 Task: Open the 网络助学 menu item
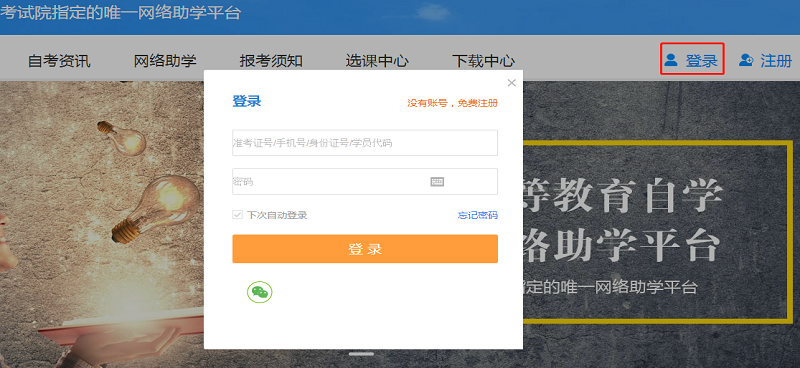165,61
